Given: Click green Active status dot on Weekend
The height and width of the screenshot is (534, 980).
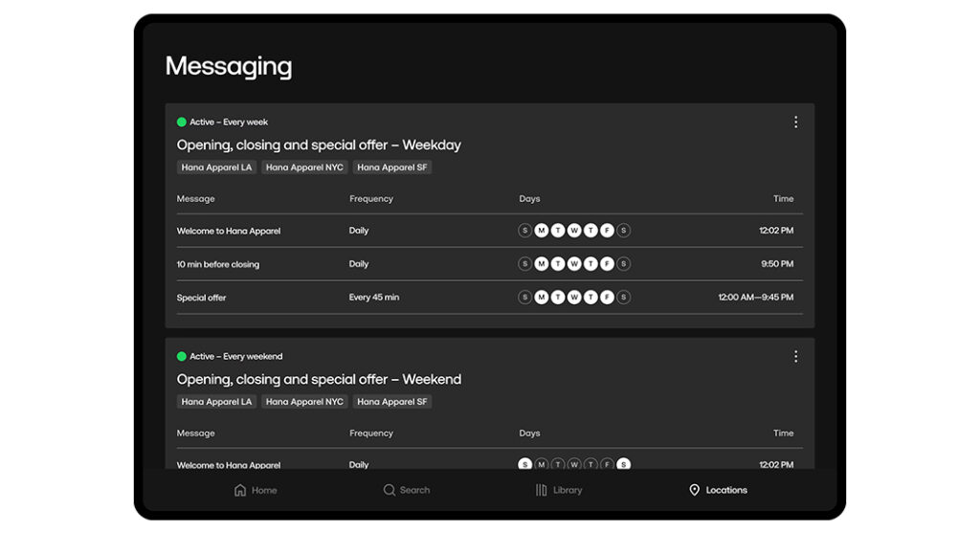Looking at the screenshot, I should click(x=182, y=357).
